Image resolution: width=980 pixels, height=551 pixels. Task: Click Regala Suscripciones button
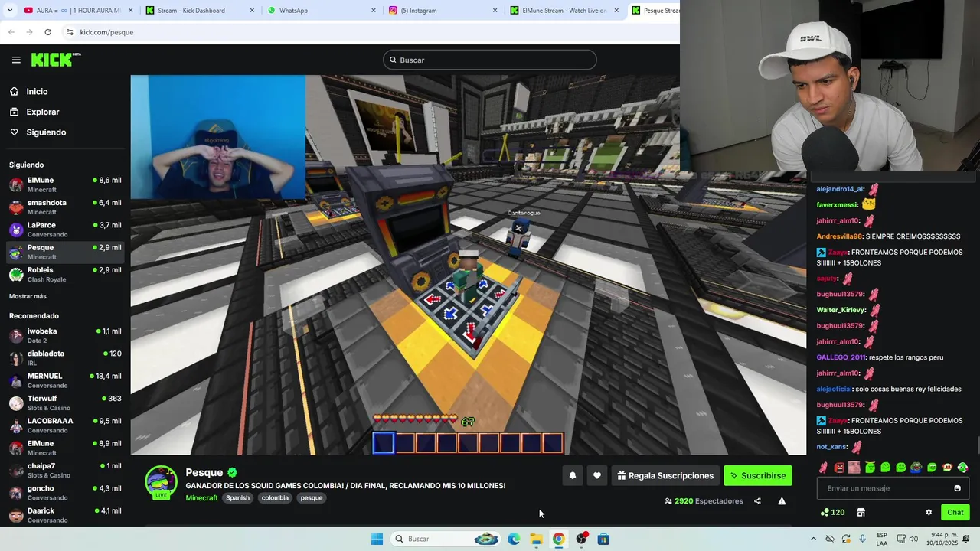point(665,475)
